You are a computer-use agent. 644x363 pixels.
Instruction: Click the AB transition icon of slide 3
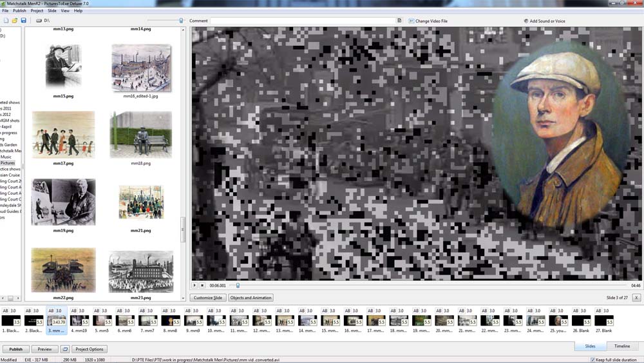[x=51, y=311]
